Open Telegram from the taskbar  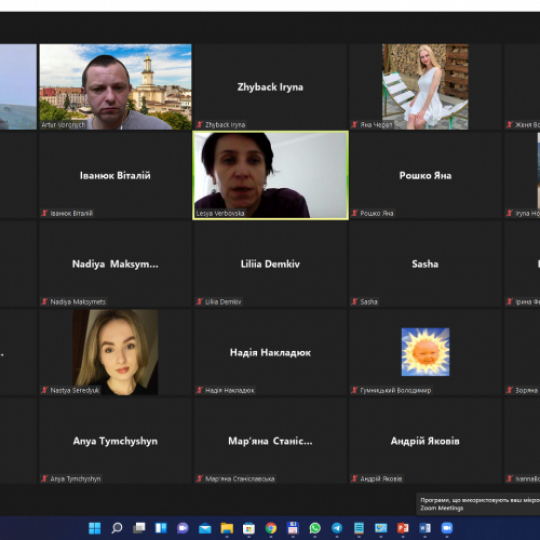[x=337, y=528]
